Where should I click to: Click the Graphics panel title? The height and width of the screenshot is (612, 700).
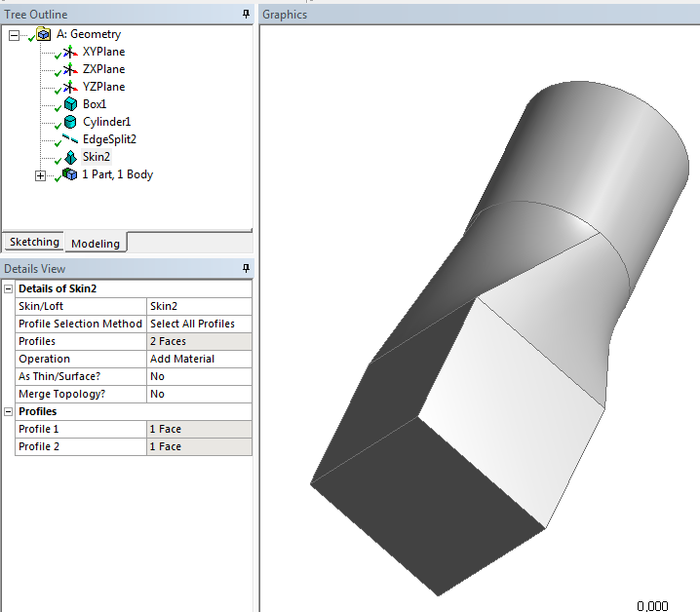pos(285,15)
